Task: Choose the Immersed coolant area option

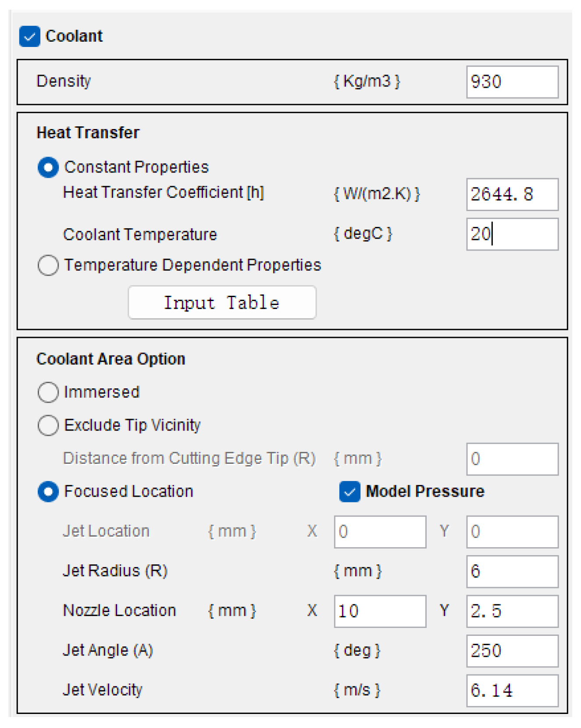Action: pos(48,392)
